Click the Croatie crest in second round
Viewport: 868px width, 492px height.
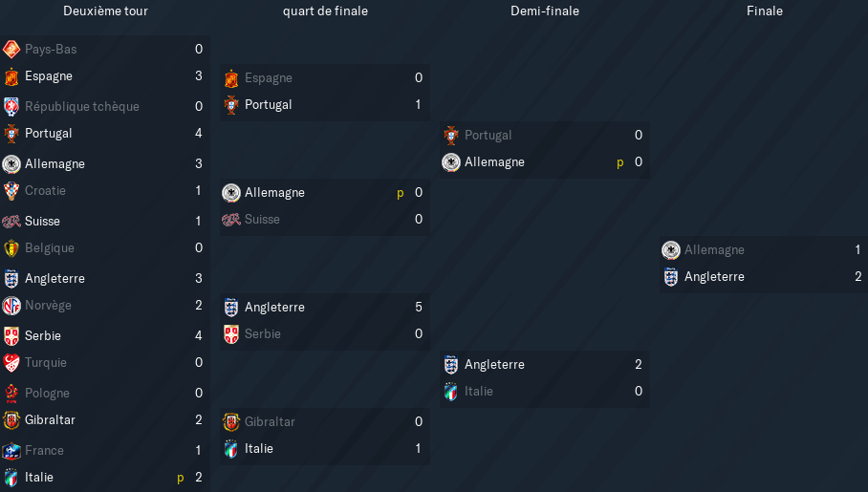click(11, 191)
